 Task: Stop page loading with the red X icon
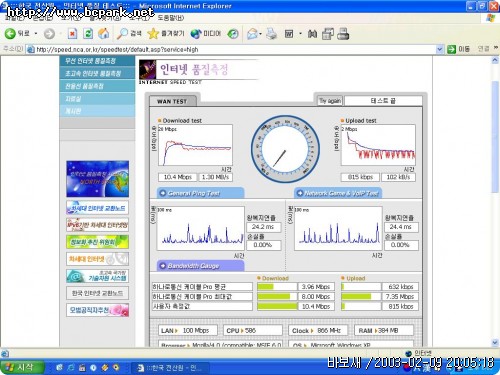(72, 33)
